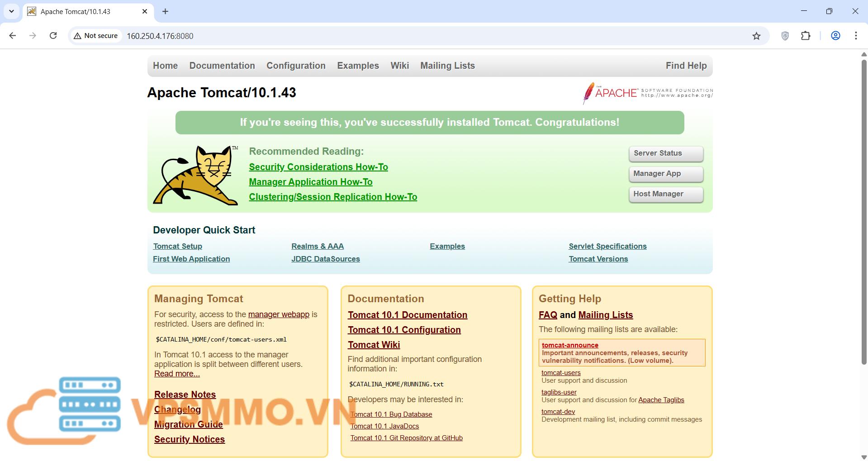Click the vertical page scrollbar
The height and width of the screenshot is (461, 868).
coord(863,213)
